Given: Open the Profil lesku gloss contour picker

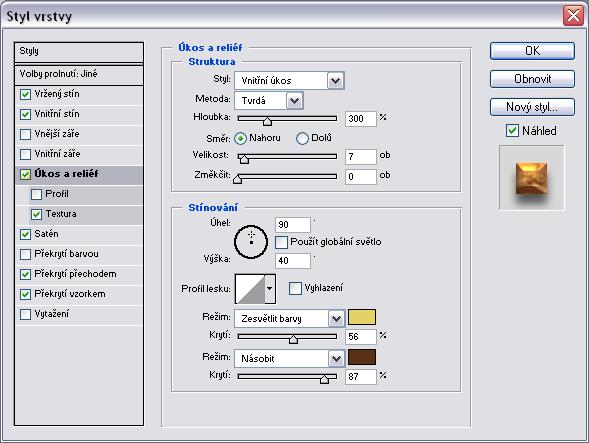Looking at the screenshot, I should click(x=270, y=289).
